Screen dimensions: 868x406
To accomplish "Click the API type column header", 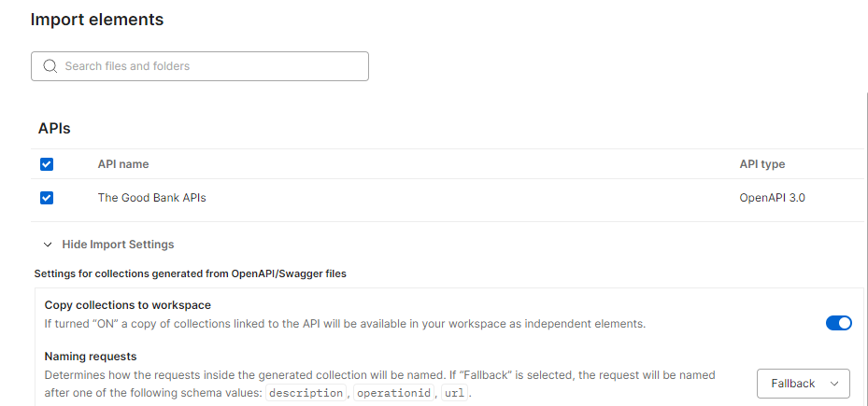I will click(761, 164).
